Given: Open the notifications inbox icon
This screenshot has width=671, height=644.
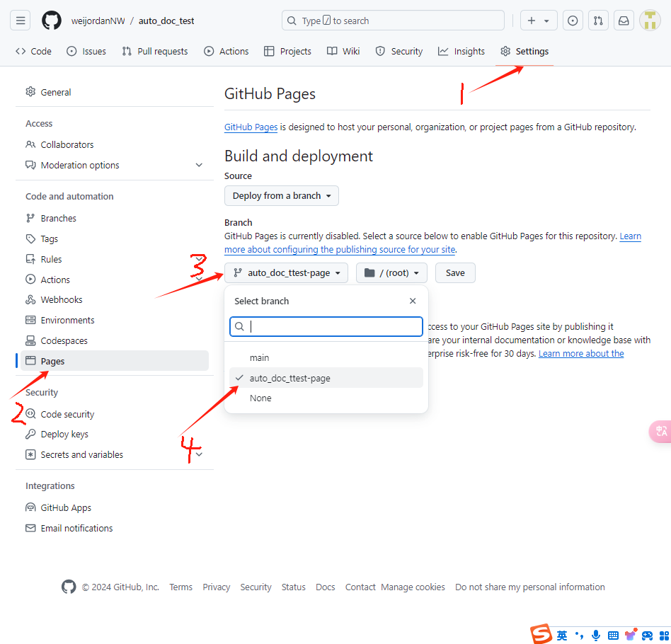Looking at the screenshot, I should click(x=624, y=21).
